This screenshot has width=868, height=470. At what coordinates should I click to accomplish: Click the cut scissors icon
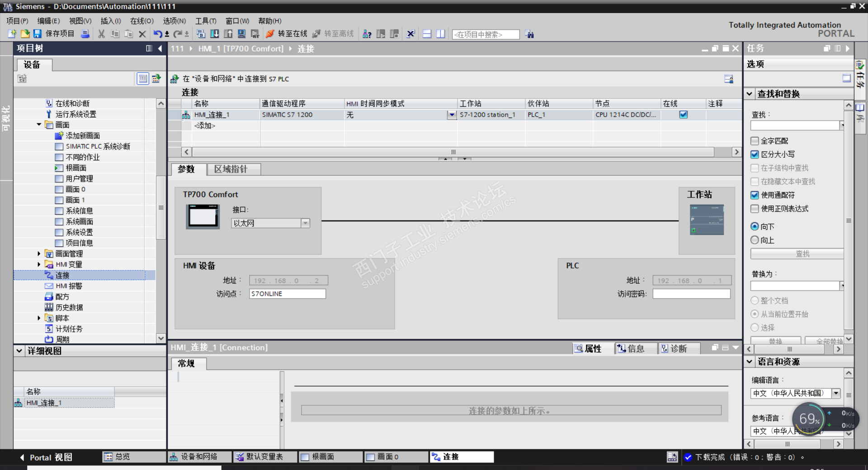tap(101, 34)
